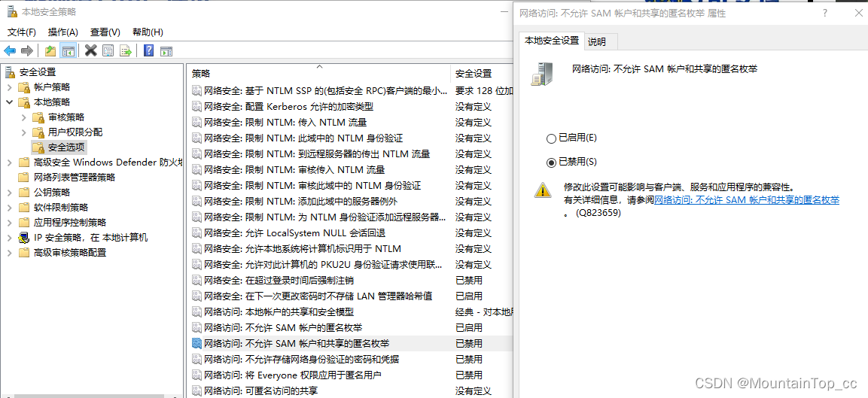Click the gray Forward arrow in toolbar

pyautogui.click(x=26, y=51)
